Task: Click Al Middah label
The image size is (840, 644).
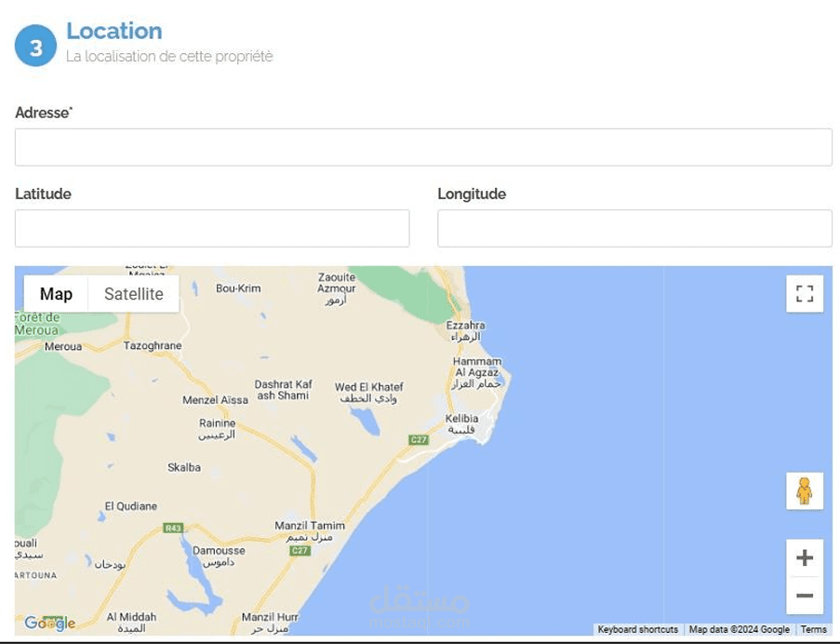Action: [131, 622]
